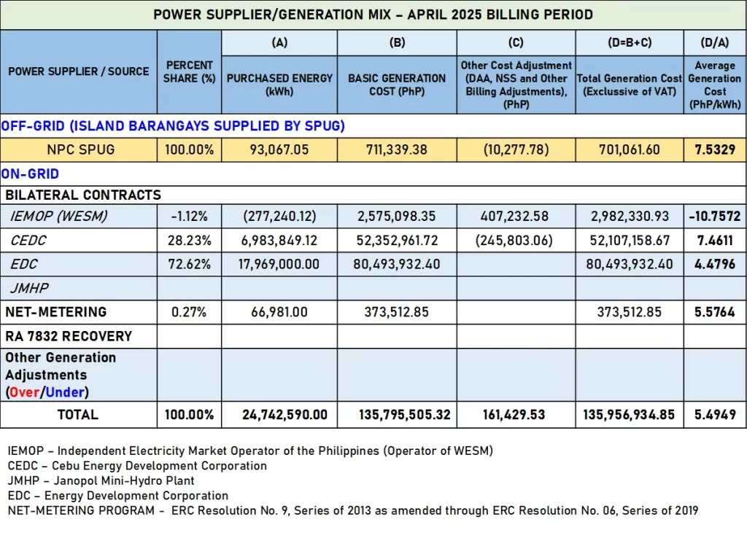Click 'Total Generation Cost (Exclusive of VAT)' header
This screenshot has width=747, height=560.
630,85
